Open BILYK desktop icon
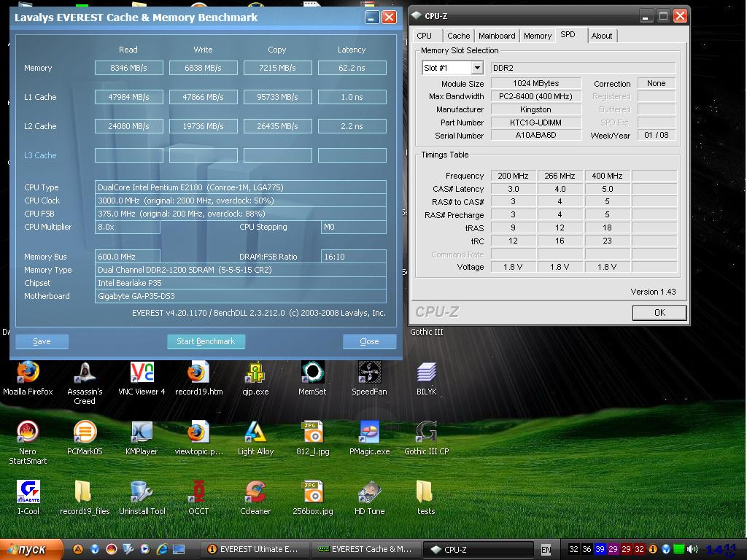This screenshot has width=747, height=560. coord(426,378)
